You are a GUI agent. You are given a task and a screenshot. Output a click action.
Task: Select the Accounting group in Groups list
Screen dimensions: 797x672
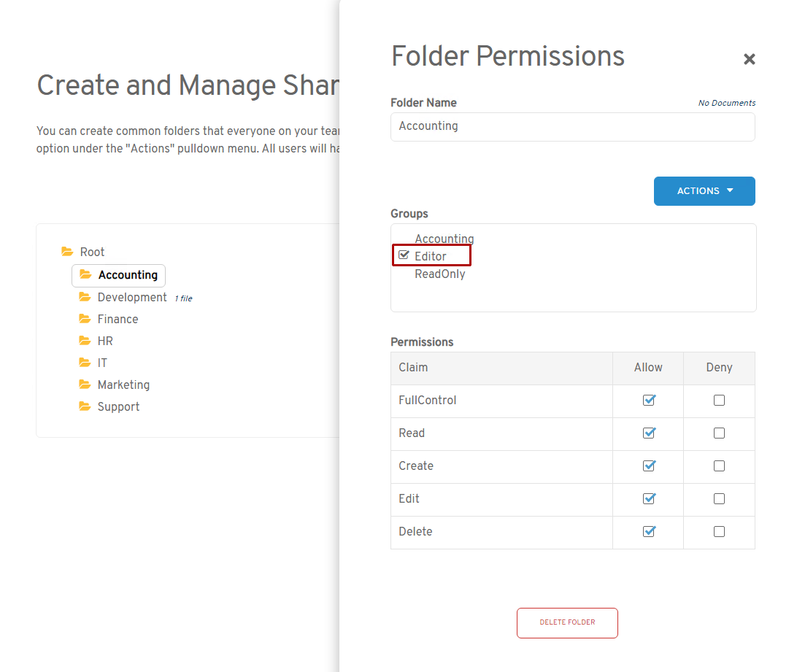point(444,239)
